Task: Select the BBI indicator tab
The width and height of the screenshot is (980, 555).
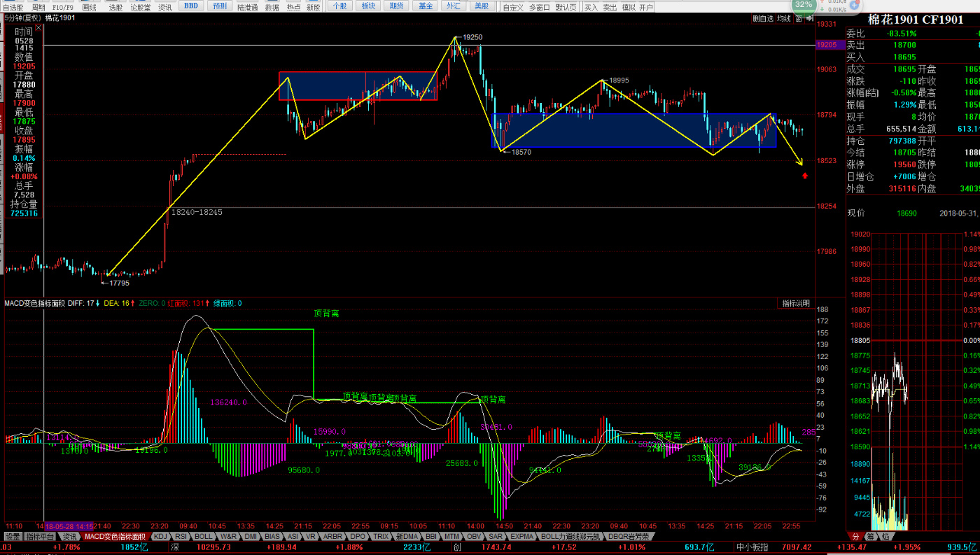Action: [x=431, y=537]
